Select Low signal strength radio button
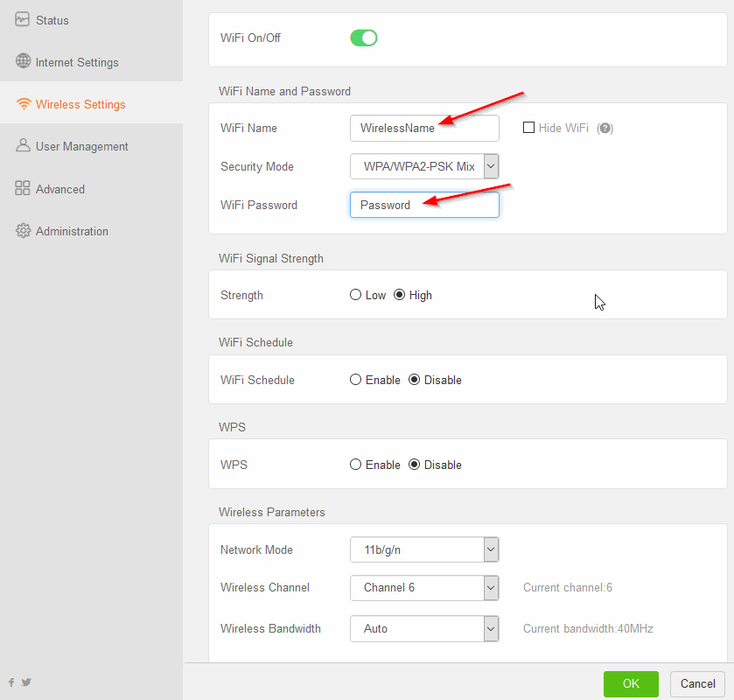The width and height of the screenshot is (734, 700). [355, 295]
